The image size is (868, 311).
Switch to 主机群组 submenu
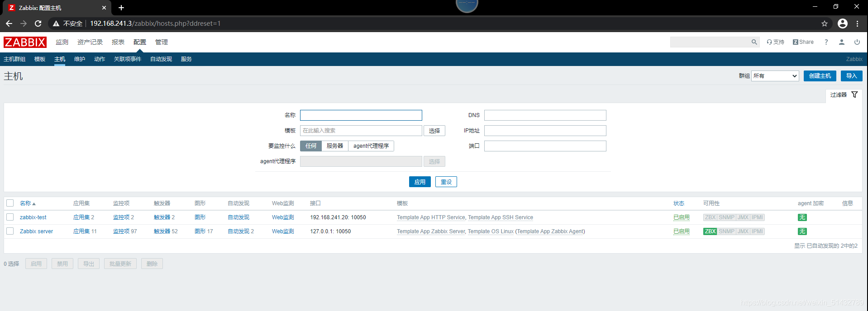pyautogui.click(x=14, y=59)
